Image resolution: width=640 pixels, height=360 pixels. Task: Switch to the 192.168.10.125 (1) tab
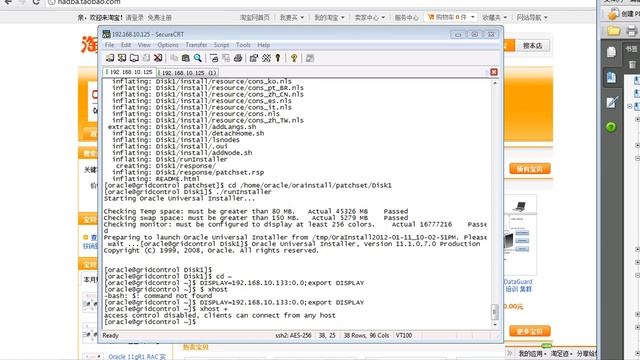pos(188,73)
